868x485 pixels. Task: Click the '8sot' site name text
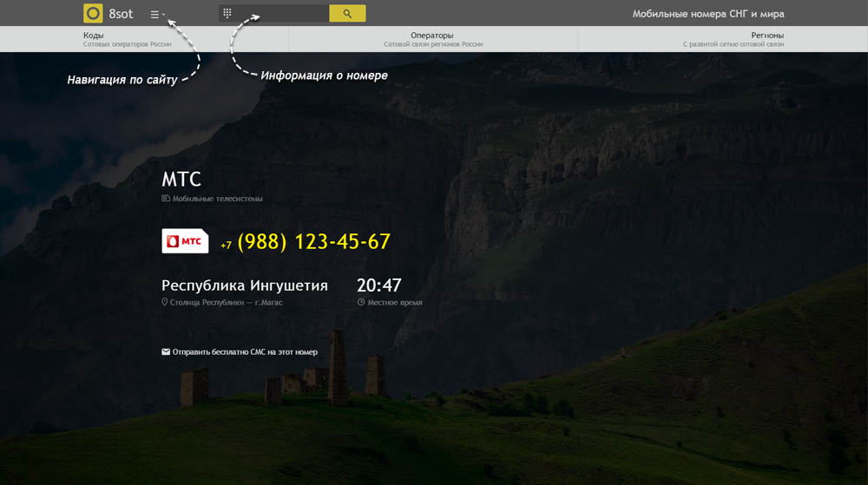121,14
